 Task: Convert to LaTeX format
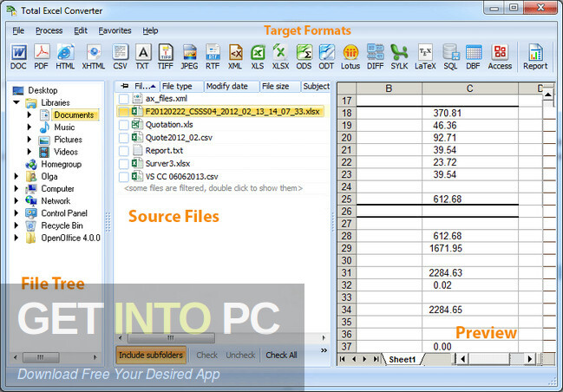tap(425, 56)
